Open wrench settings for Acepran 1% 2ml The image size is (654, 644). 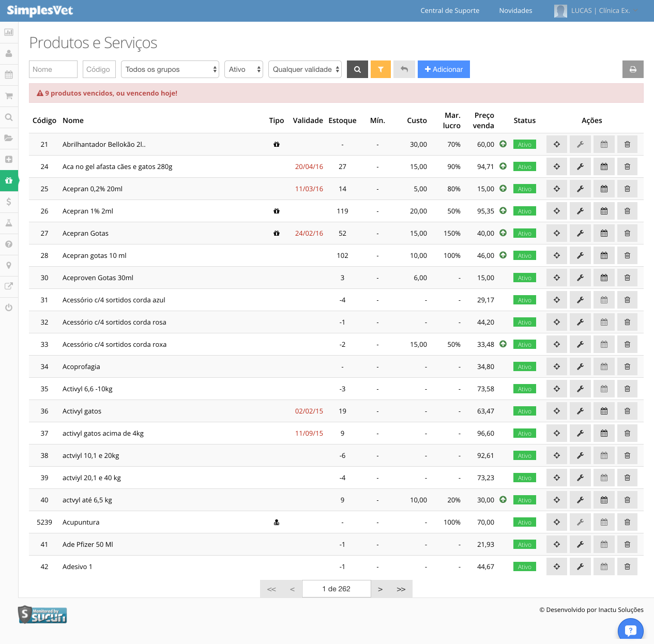point(580,211)
